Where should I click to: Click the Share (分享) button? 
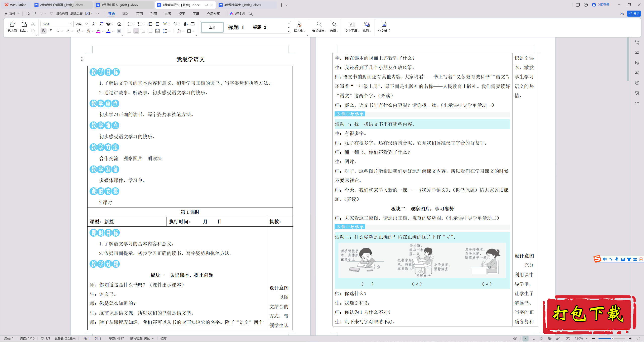pos(634,14)
